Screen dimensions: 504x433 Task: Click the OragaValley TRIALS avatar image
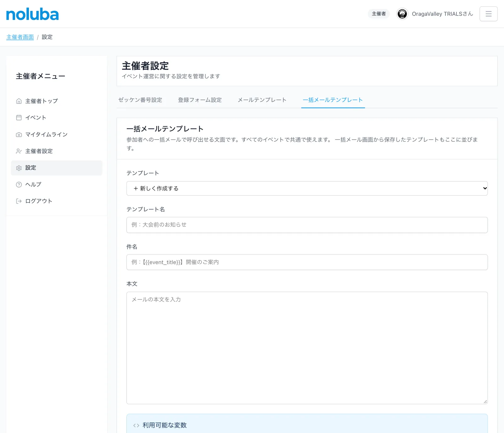[x=402, y=14]
